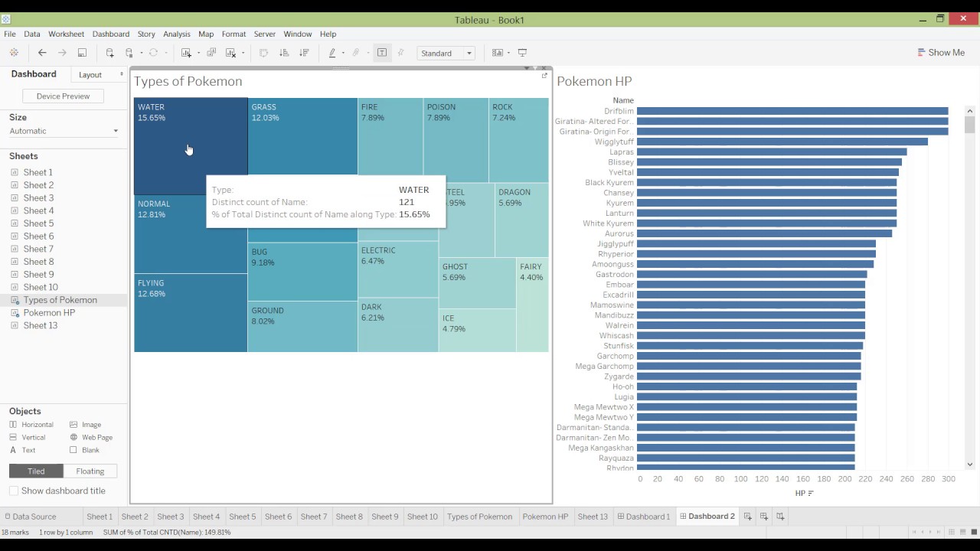Image resolution: width=980 pixels, height=551 pixels.
Task: Switch to the Dashboard 1 tab
Action: [x=644, y=517]
